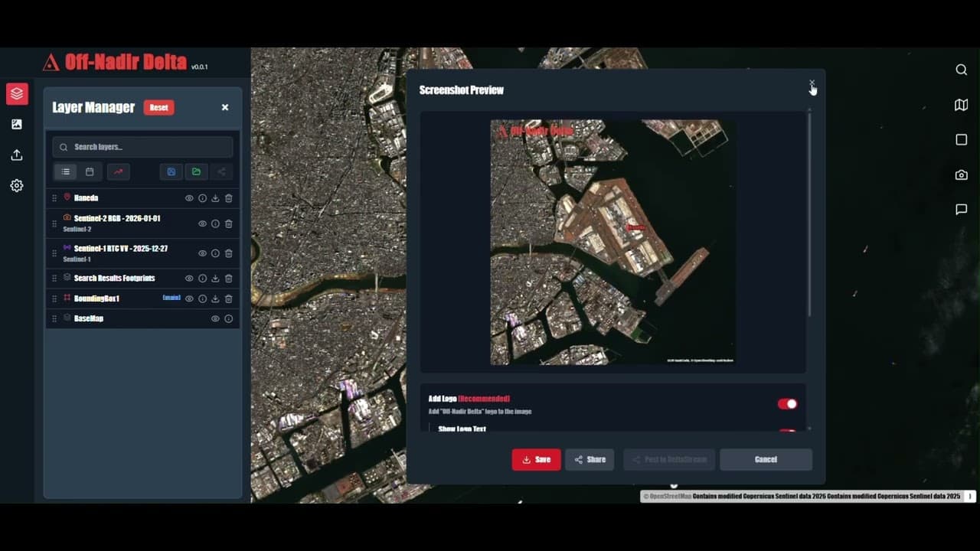The width and height of the screenshot is (980, 551).
Task: Show info for BoundingBox1 layer
Action: pos(202,298)
